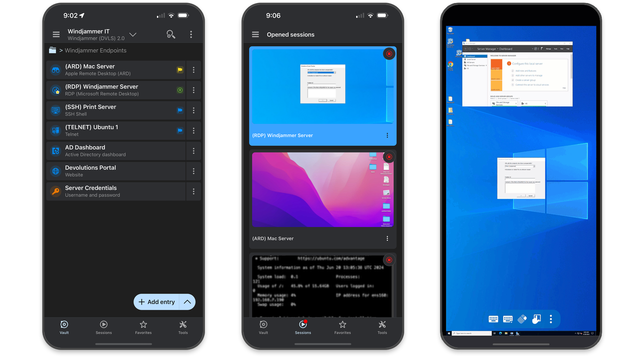Screen dimensions: 644x362
Task: Click the search icon in the vault header
Action: 171,35
